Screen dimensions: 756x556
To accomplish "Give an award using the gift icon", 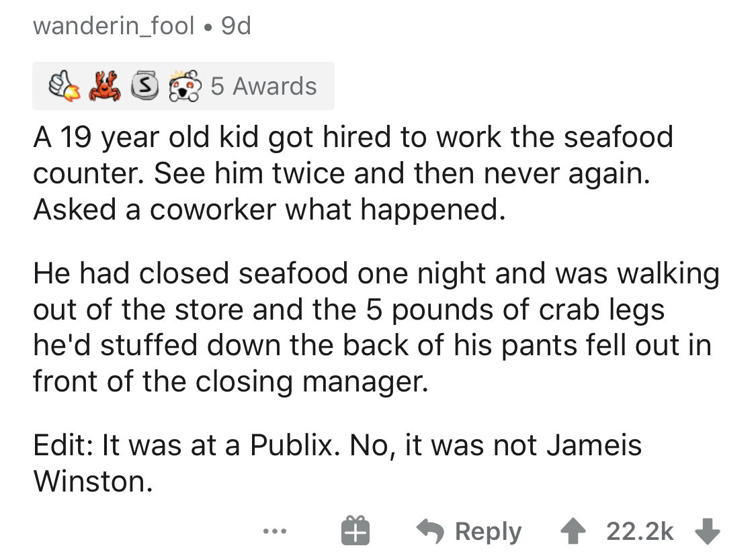I will 354,530.
